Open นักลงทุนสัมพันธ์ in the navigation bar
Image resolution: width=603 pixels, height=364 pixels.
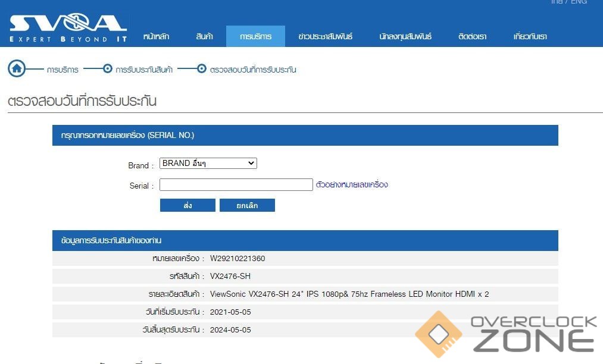click(405, 36)
